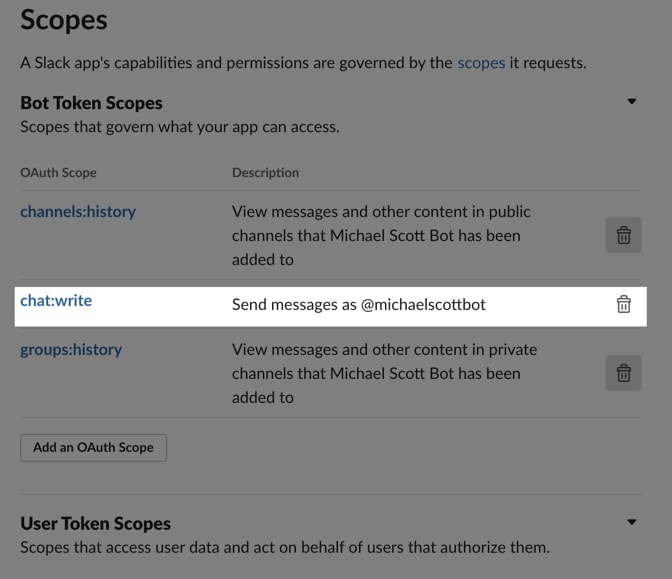Viewport: 672px width, 579px height.
Task: Click the User Token Scopes heading
Action: click(x=96, y=523)
